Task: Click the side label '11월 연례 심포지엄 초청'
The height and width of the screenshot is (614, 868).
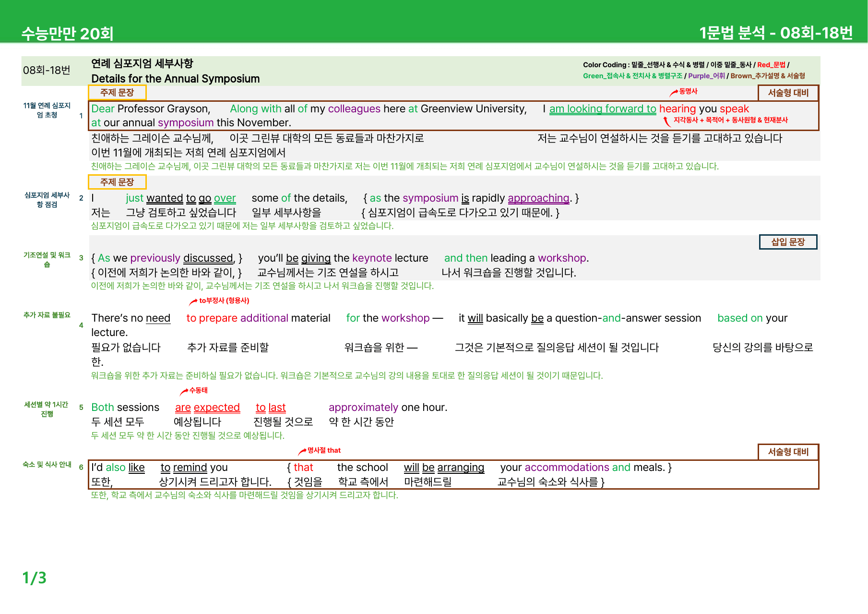Action: click(47, 110)
